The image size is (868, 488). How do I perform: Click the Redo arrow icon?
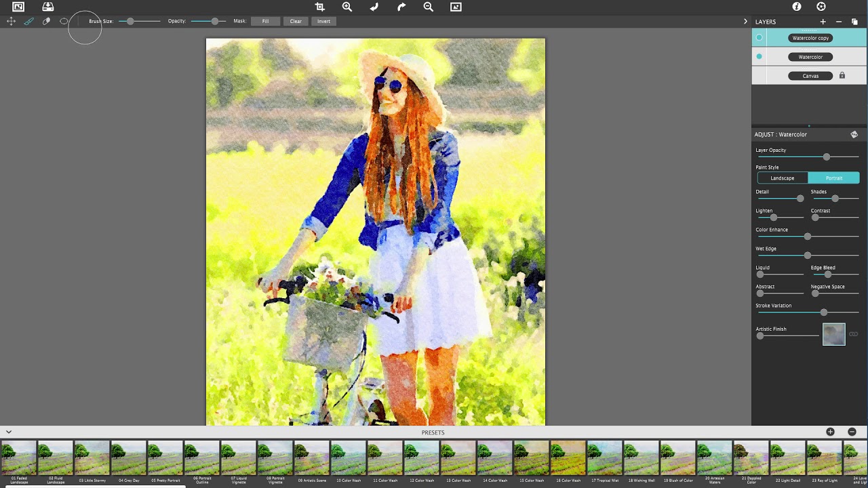coord(401,7)
